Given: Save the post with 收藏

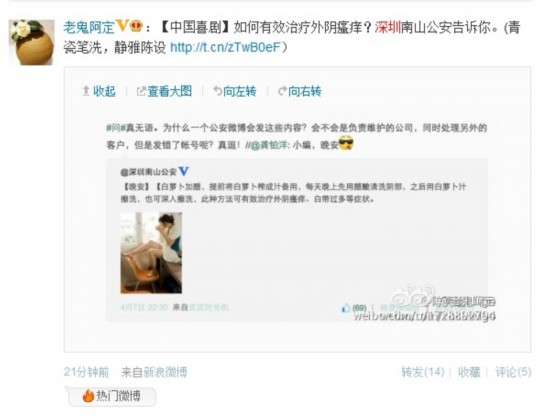Looking at the screenshot, I should (x=469, y=372).
